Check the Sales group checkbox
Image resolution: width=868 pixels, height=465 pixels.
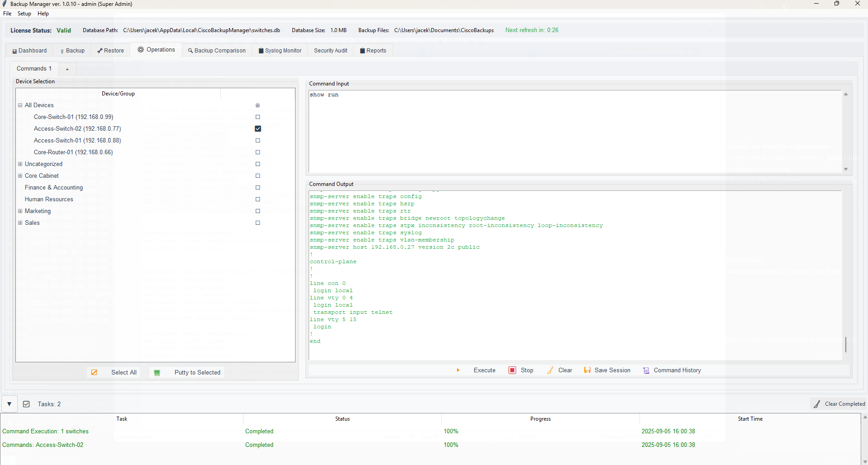(258, 223)
